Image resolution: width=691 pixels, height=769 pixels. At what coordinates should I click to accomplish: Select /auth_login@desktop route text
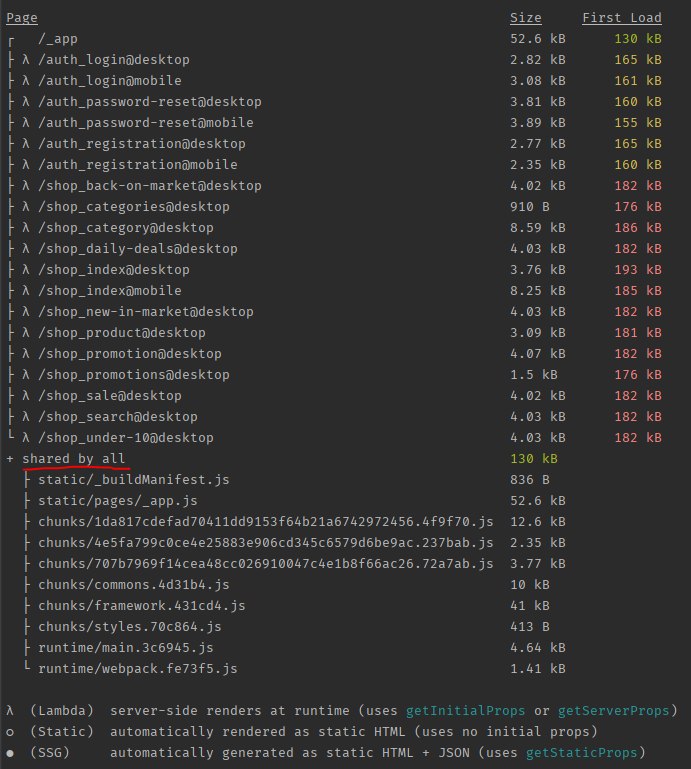click(x=114, y=60)
